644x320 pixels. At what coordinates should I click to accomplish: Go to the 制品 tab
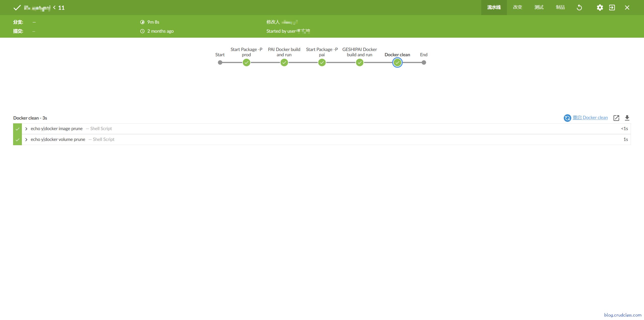click(560, 8)
